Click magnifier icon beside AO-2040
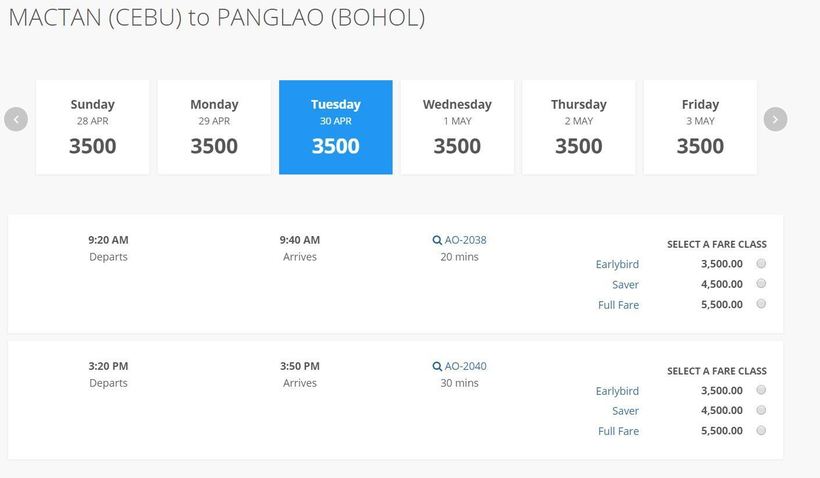This screenshot has width=820, height=478. click(x=437, y=366)
